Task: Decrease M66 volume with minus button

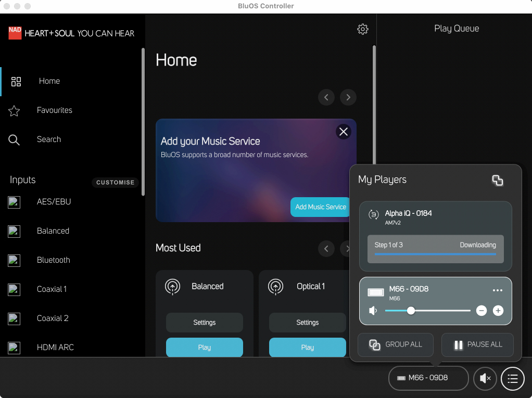Action: tap(482, 311)
